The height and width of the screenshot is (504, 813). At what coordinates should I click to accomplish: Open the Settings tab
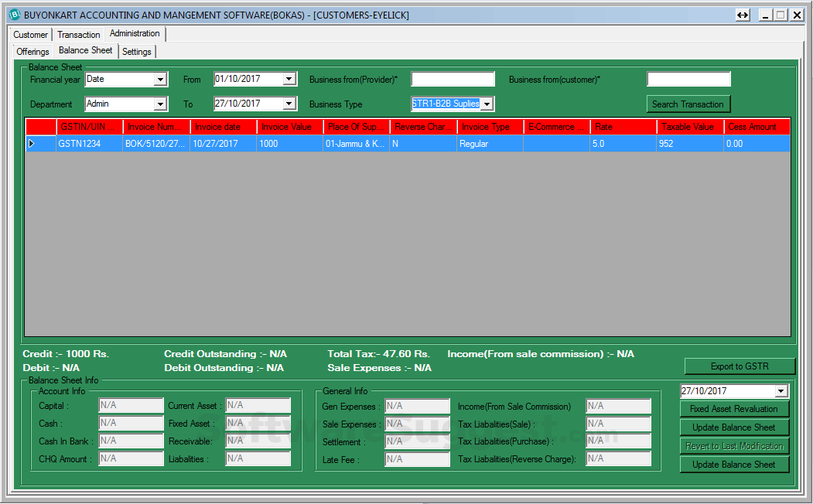click(137, 51)
